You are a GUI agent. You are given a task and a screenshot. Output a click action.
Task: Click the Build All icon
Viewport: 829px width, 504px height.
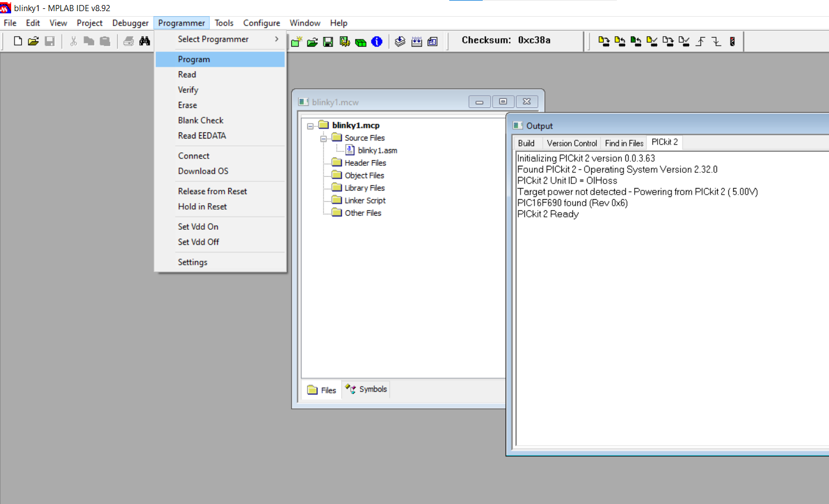coord(416,42)
